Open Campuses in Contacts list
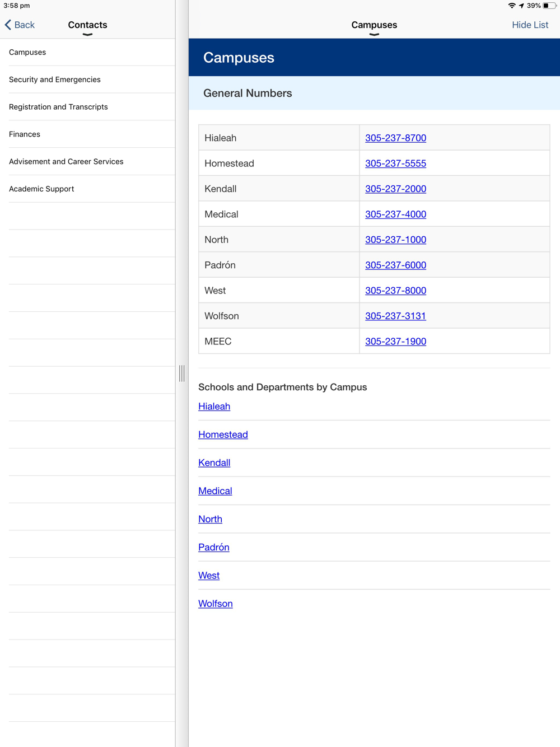Viewport: 560px width, 747px height. coord(87,52)
